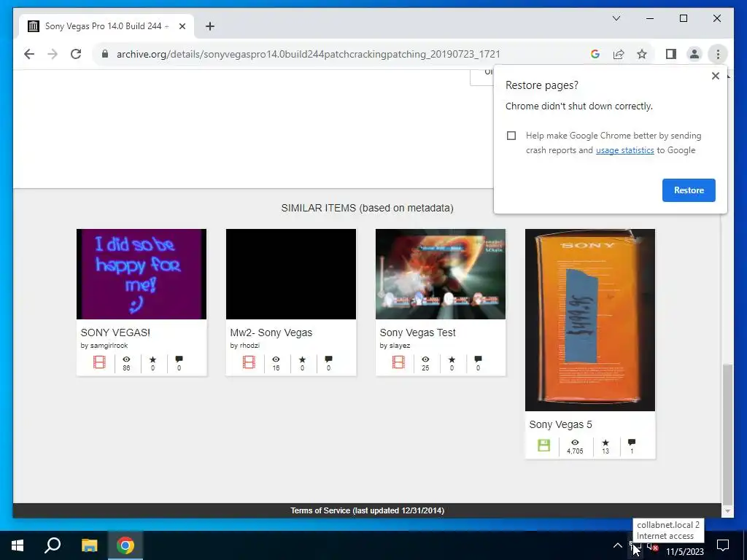Click favorites star on Mw2- Sony Vegas

point(302,359)
